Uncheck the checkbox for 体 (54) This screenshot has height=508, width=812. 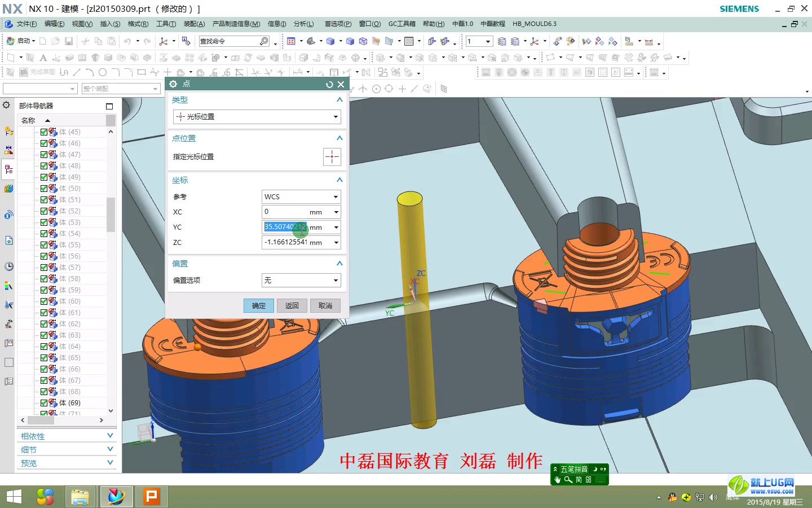click(x=44, y=233)
